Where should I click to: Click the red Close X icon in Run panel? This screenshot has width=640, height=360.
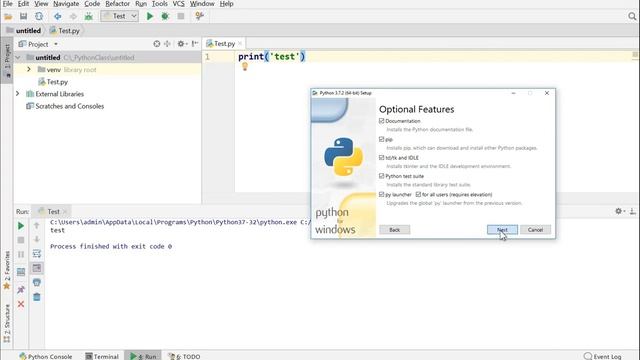(x=21, y=304)
